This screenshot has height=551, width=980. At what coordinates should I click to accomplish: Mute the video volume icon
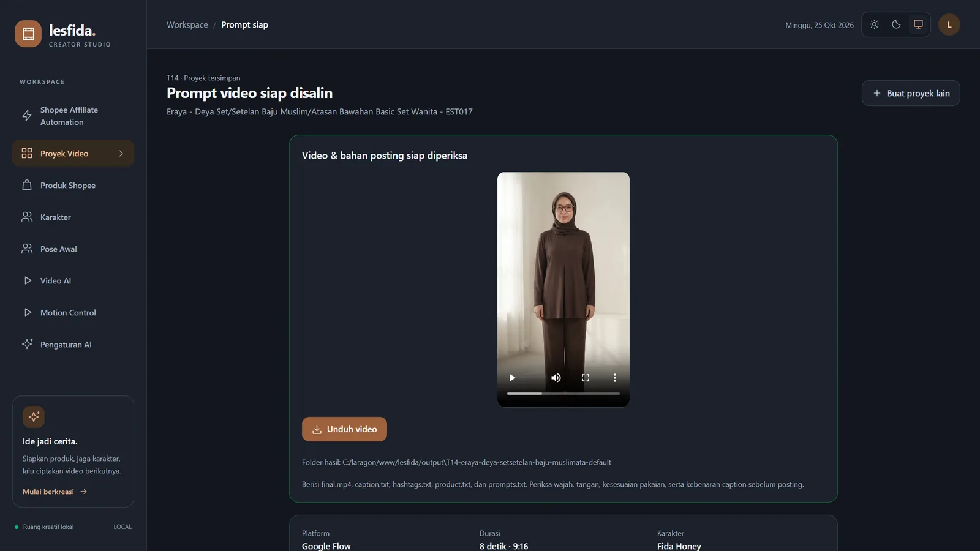click(556, 378)
